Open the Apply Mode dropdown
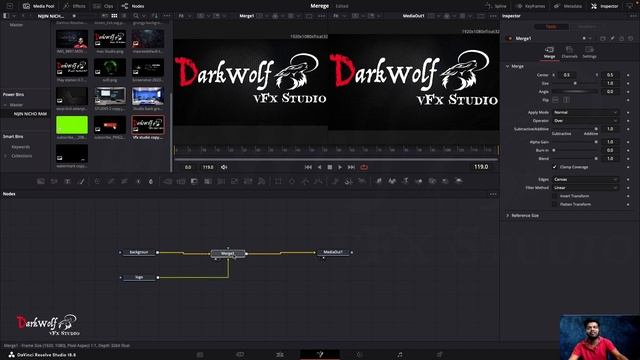Image resolution: width=640 pixels, height=360 pixels. click(x=585, y=112)
